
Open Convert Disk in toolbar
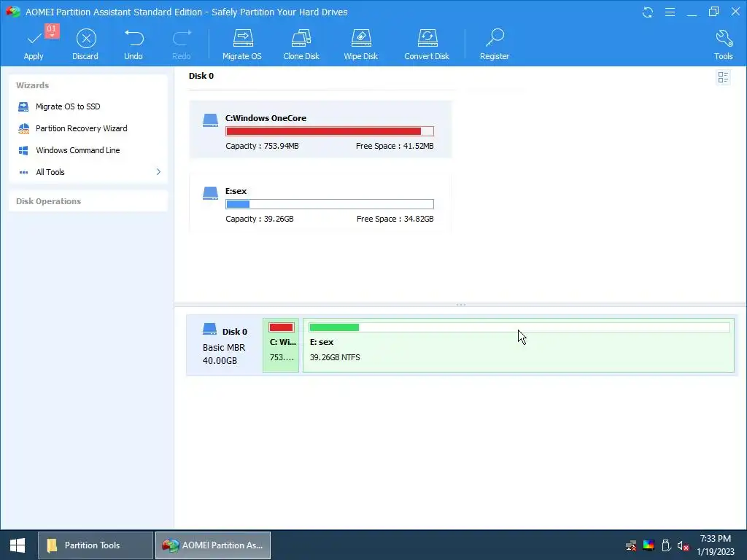tap(427, 44)
